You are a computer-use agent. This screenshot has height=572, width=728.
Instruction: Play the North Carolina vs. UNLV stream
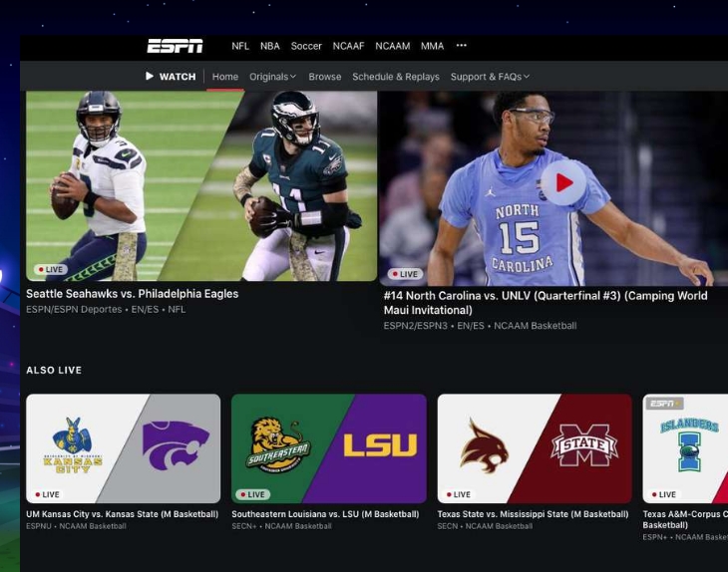563,183
